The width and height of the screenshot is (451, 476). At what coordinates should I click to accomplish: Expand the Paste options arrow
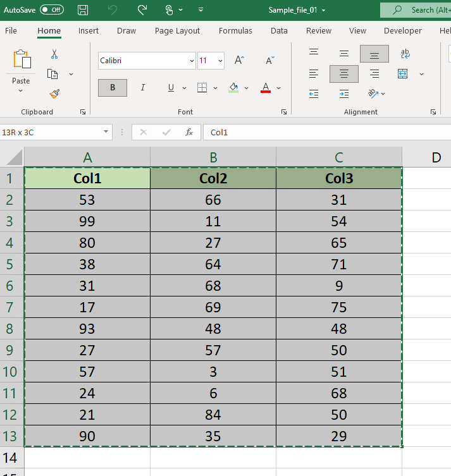[x=21, y=90]
